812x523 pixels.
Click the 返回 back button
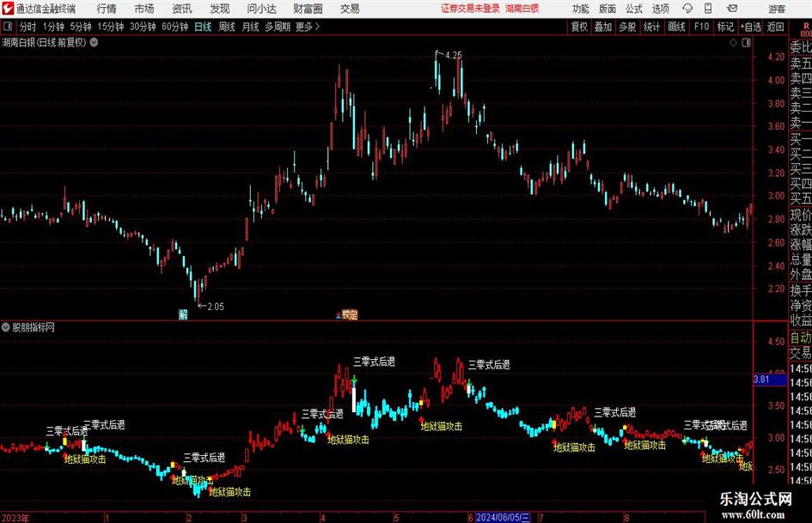coord(775,27)
